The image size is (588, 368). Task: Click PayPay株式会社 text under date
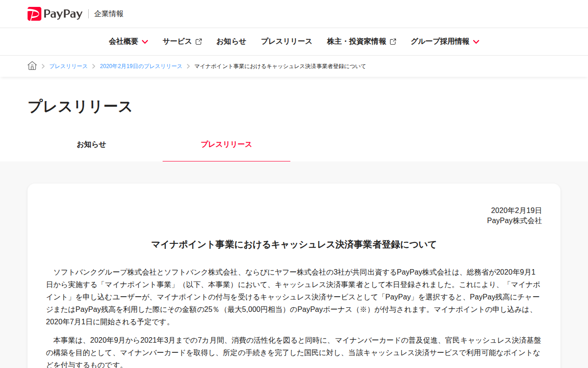click(x=514, y=221)
